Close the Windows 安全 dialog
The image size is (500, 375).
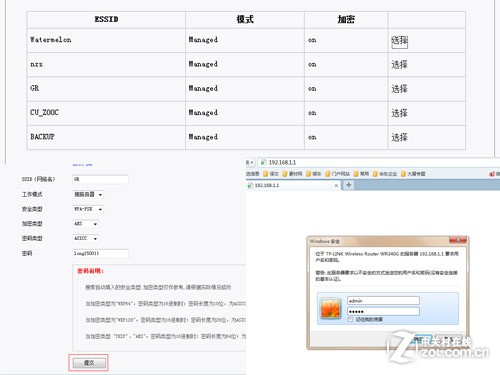pos(458,240)
